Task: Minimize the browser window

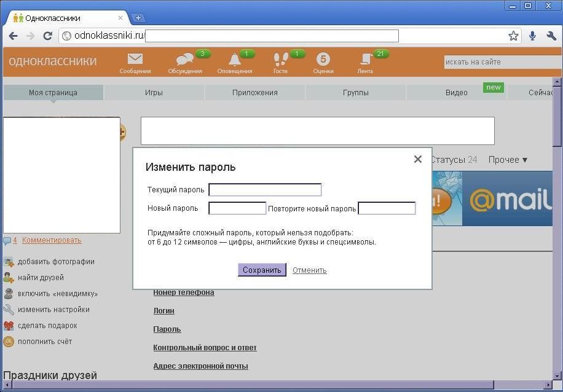Action: [x=513, y=6]
